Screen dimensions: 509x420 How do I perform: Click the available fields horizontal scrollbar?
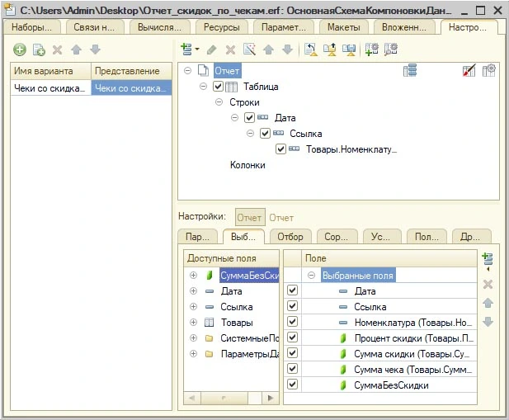point(231,398)
